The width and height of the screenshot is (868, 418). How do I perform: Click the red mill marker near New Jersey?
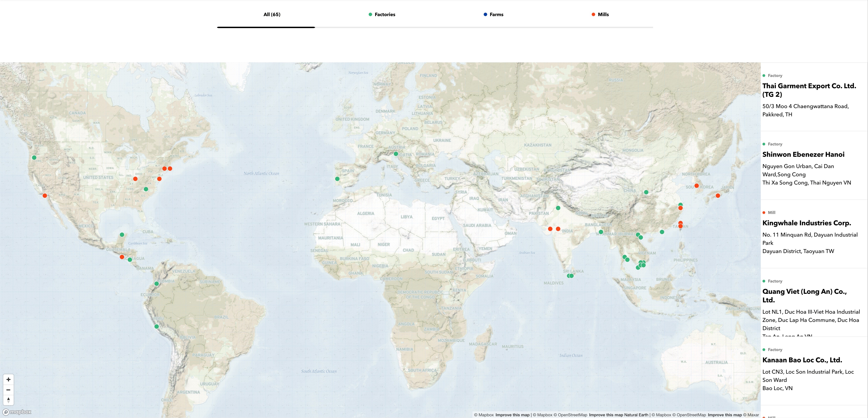click(x=159, y=179)
